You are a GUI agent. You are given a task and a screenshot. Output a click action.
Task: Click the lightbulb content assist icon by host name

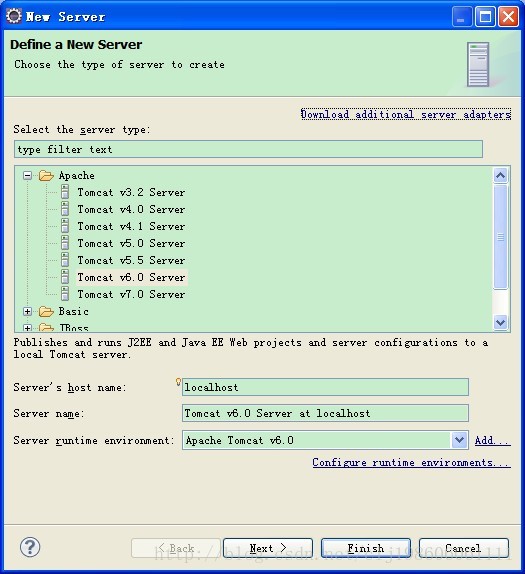click(x=178, y=382)
